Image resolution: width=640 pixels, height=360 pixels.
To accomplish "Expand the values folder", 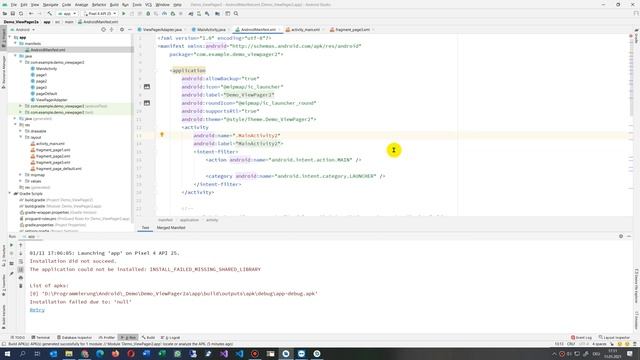I will (x=20, y=181).
